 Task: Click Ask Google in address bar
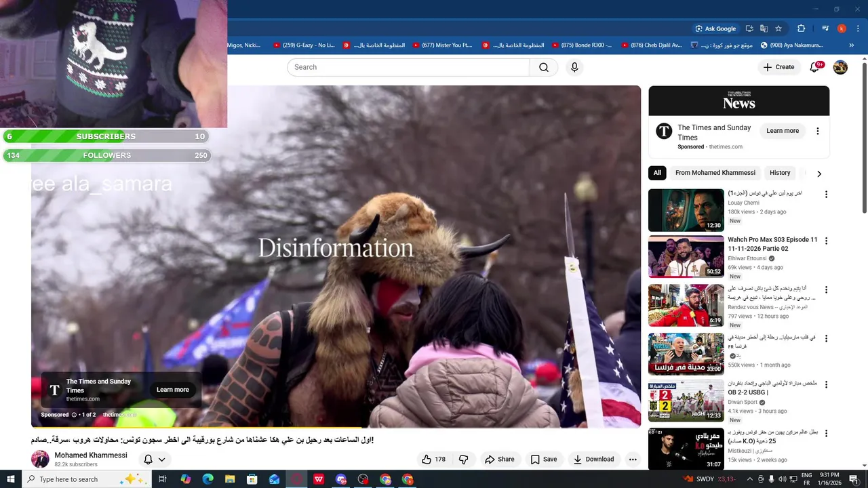click(715, 28)
